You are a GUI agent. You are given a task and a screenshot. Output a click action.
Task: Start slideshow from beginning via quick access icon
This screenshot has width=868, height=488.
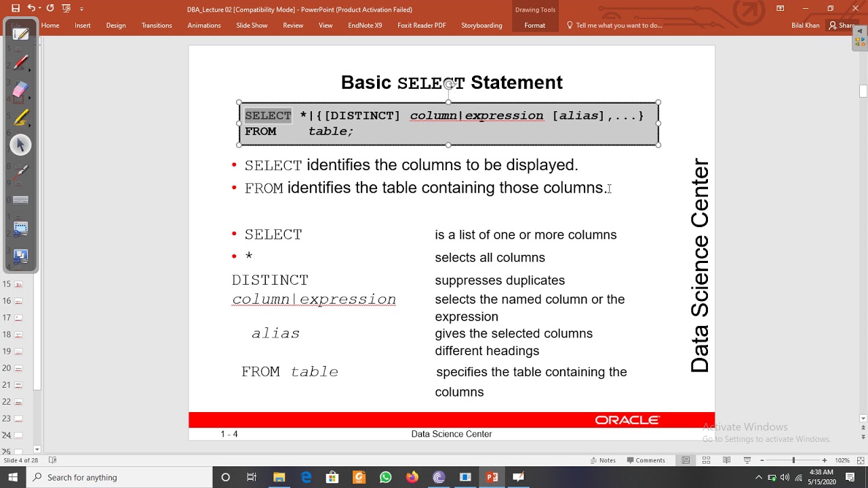[x=66, y=9]
